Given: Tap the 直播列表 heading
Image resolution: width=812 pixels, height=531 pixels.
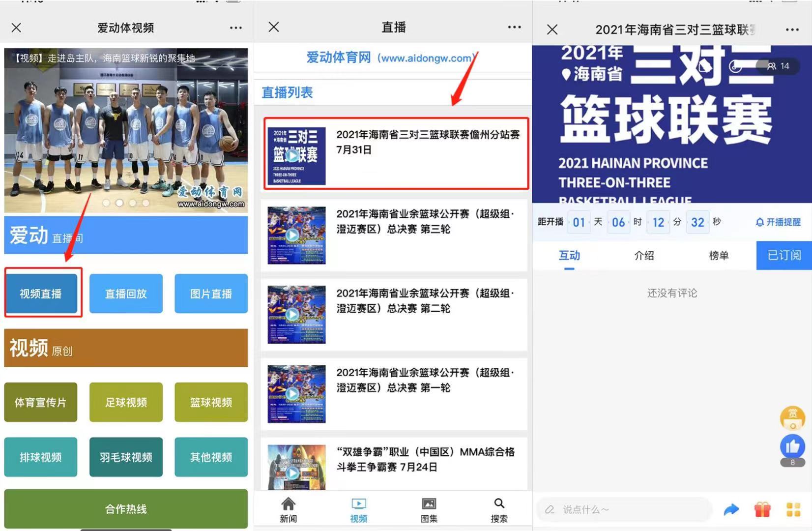Looking at the screenshot, I should (x=287, y=92).
